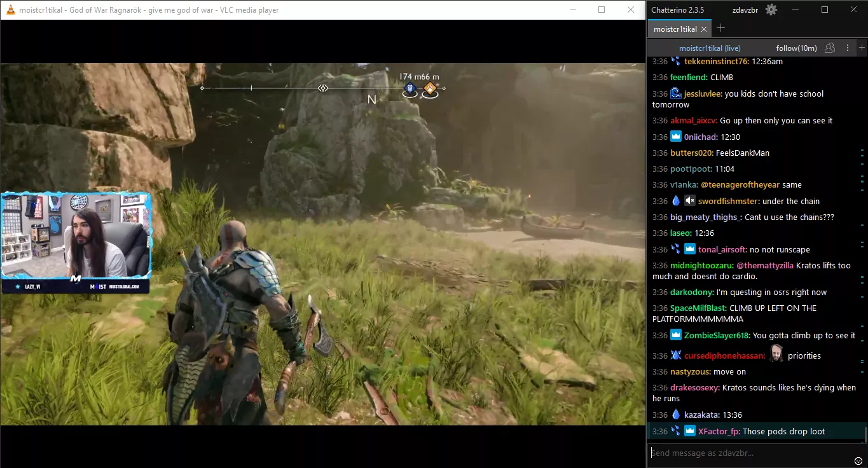Screen dimensions: 868x468
Task: Toggle follow for moistcr1tikal
Action: pyautogui.click(x=796, y=48)
